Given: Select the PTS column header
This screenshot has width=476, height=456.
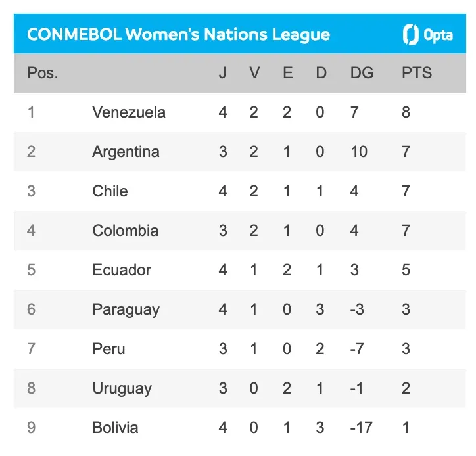Looking at the screenshot, I should (417, 73).
